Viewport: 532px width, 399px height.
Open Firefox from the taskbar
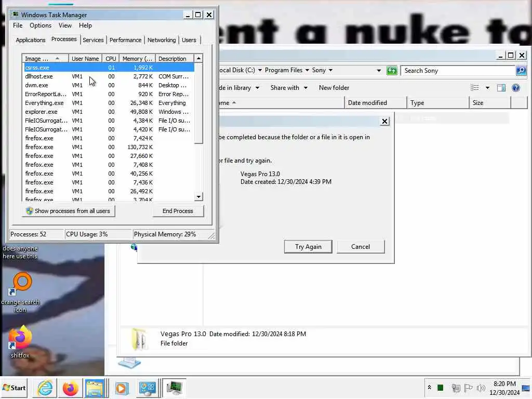71,388
